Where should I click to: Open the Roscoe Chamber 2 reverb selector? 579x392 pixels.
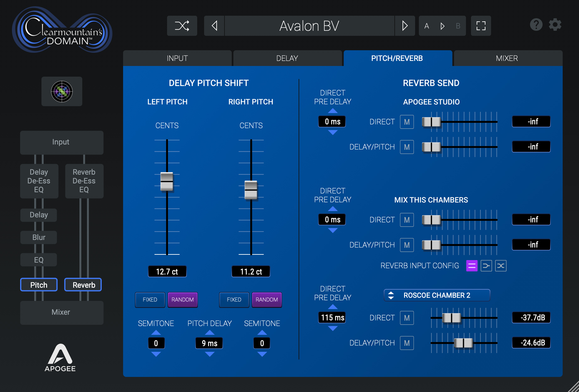[436, 295]
